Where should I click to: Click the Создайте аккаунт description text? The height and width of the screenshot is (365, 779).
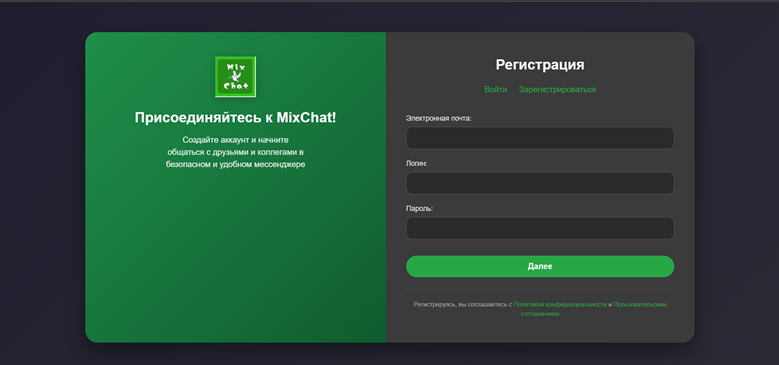coord(235,152)
